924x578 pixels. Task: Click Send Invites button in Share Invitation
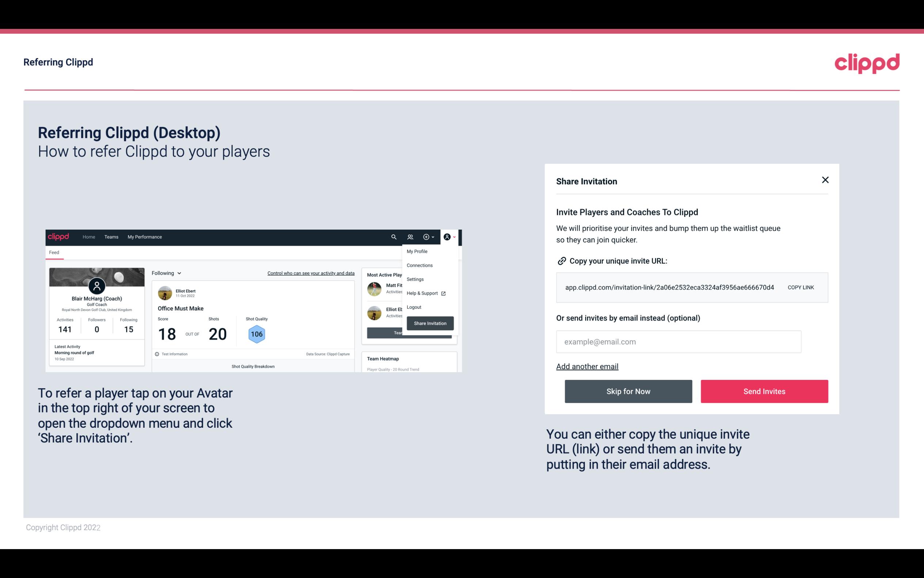point(764,391)
